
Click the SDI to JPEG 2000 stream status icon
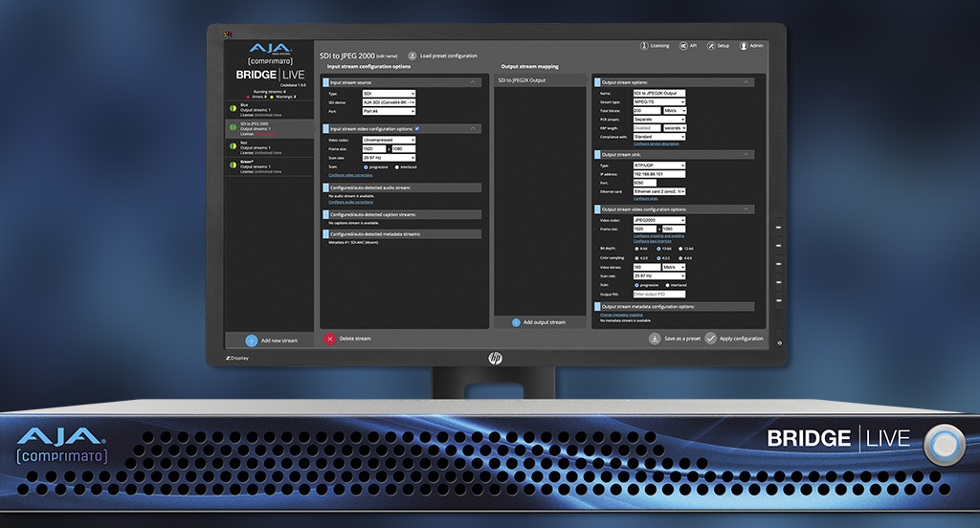click(x=234, y=127)
